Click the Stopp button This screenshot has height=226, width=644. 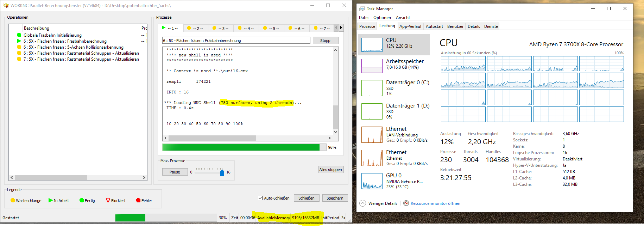click(325, 41)
